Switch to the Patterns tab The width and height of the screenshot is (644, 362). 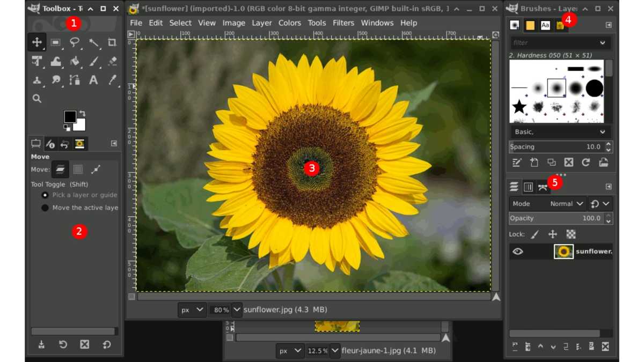pos(530,25)
